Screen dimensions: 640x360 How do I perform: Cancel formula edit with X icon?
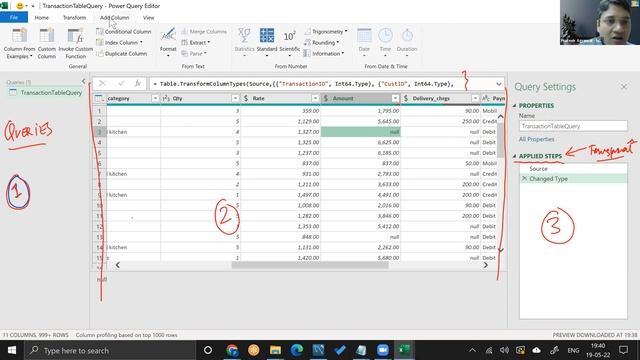[x=102, y=84]
